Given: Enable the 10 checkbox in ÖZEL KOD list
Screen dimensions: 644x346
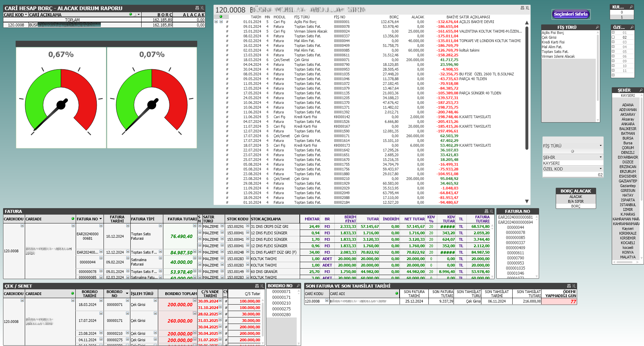Looking at the screenshot, I should coord(613,66).
